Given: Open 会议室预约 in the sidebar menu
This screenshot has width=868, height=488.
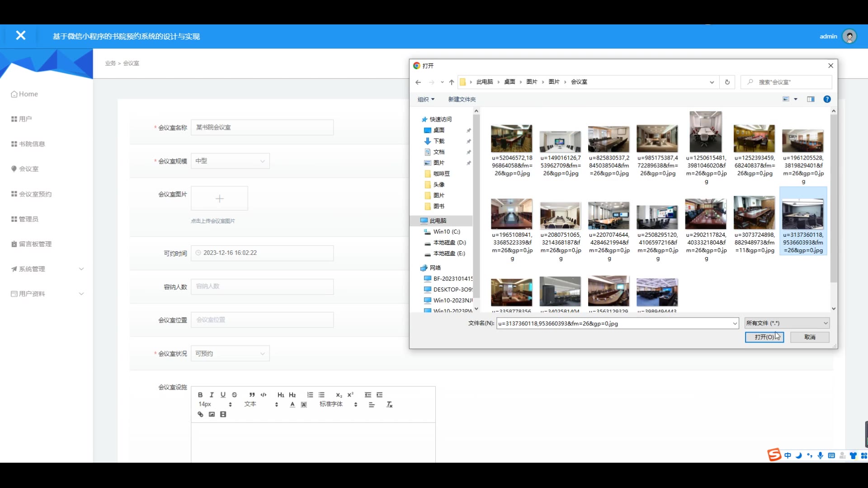Looking at the screenshot, I should tap(35, 194).
